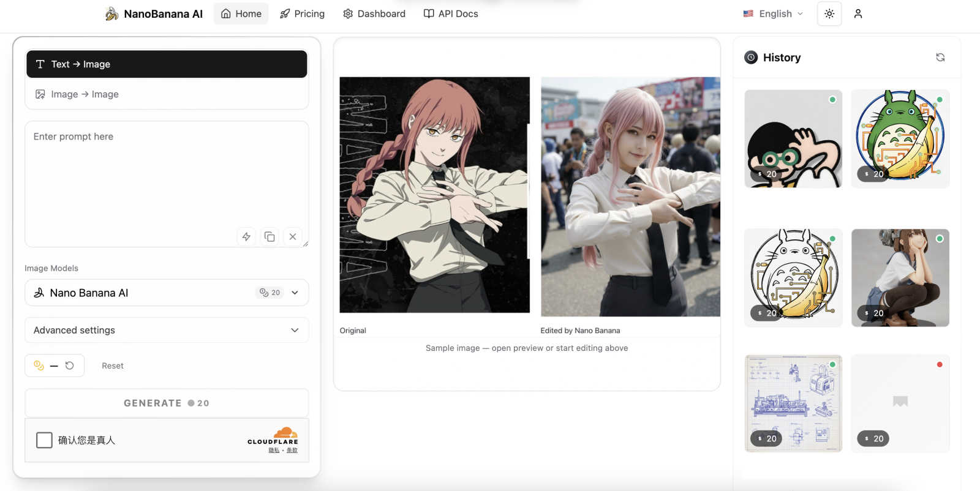The width and height of the screenshot is (980, 491).
Task: Switch to the Image → Image tab
Action: point(167,94)
